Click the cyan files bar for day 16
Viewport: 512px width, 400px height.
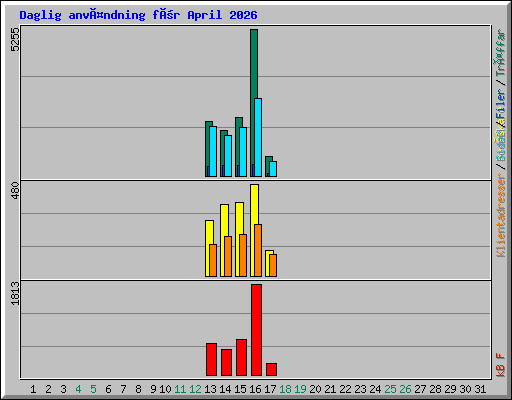(x=258, y=137)
